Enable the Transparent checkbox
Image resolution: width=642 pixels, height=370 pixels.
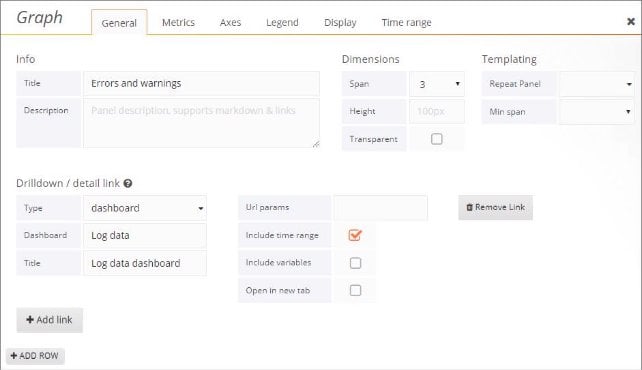tap(436, 139)
